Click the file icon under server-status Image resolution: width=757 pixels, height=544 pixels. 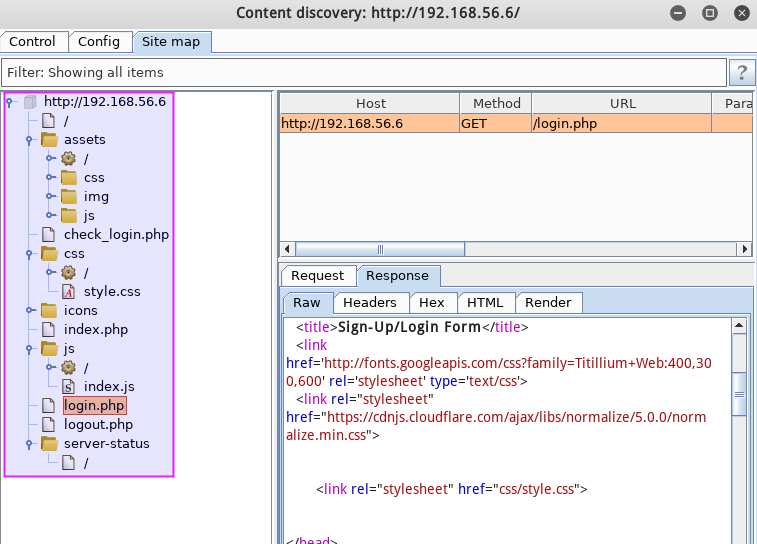tap(69, 462)
